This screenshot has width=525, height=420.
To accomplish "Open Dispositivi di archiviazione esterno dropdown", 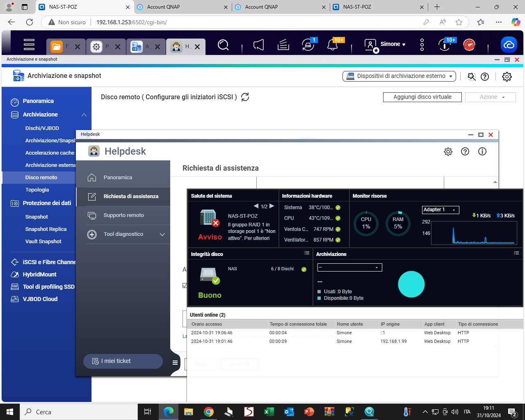I will (x=399, y=76).
